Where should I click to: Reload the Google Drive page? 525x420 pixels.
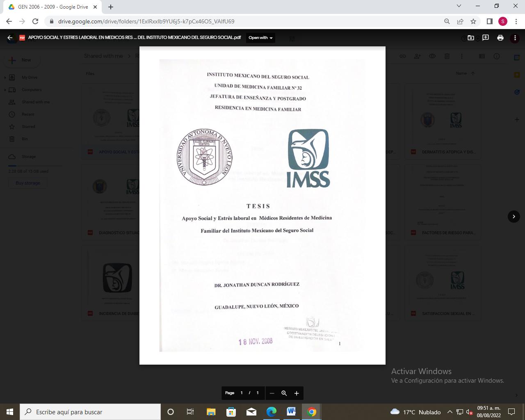[35, 21]
